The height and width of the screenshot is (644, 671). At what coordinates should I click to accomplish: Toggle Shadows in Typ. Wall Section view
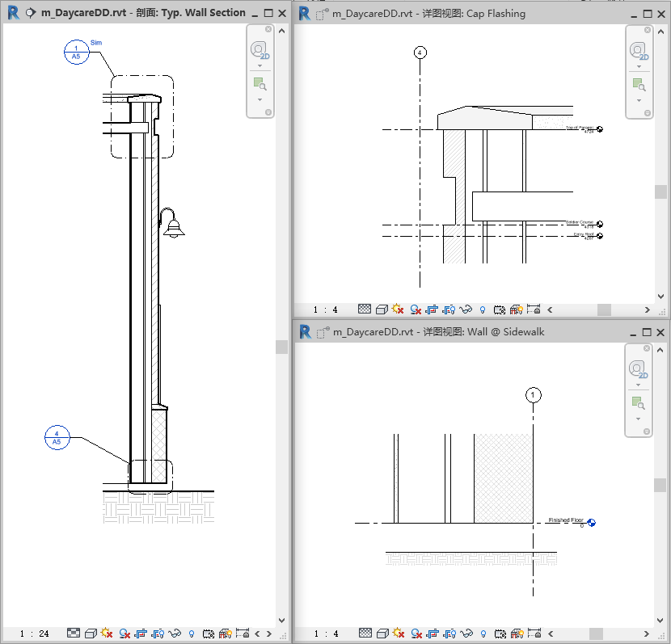124,633
